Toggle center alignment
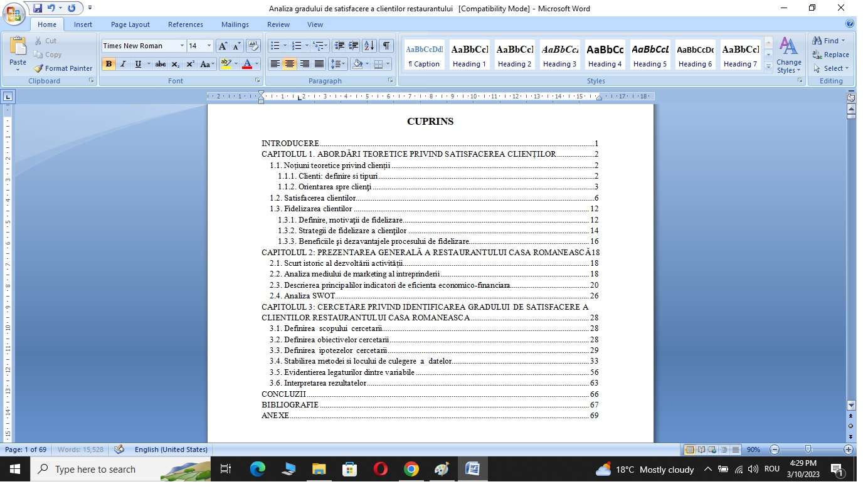Viewport: 868px width, 494px height. (x=289, y=64)
